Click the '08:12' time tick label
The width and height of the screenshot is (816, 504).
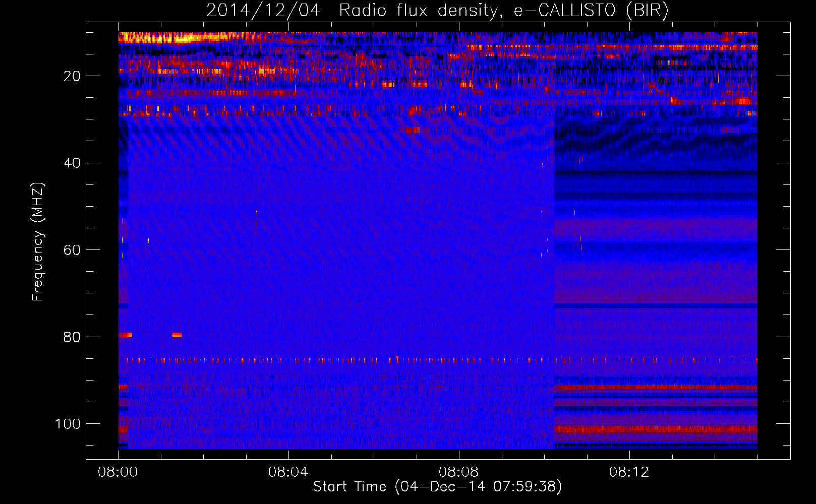(x=629, y=472)
